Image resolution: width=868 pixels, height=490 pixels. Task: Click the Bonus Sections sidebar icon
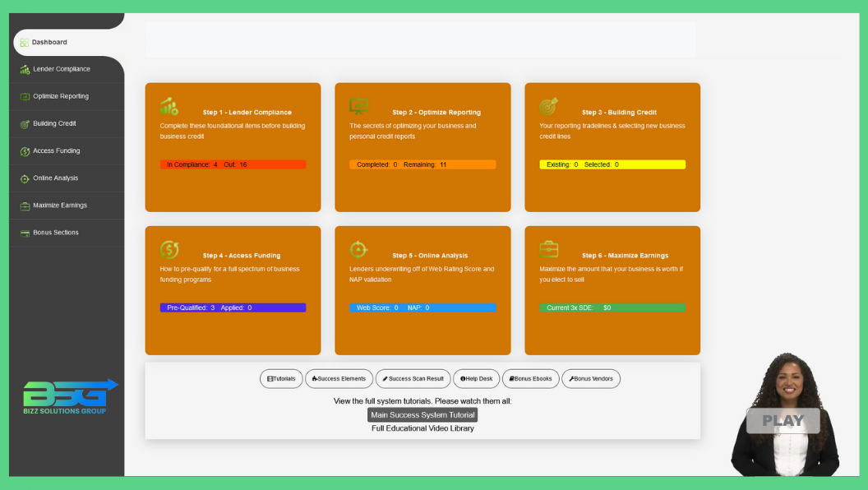[25, 233]
